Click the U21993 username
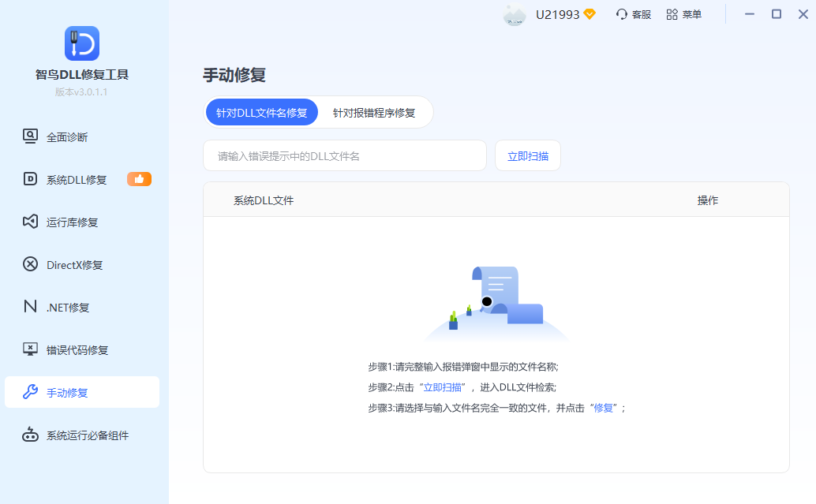The width and height of the screenshot is (816, 504). tap(557, 14)
